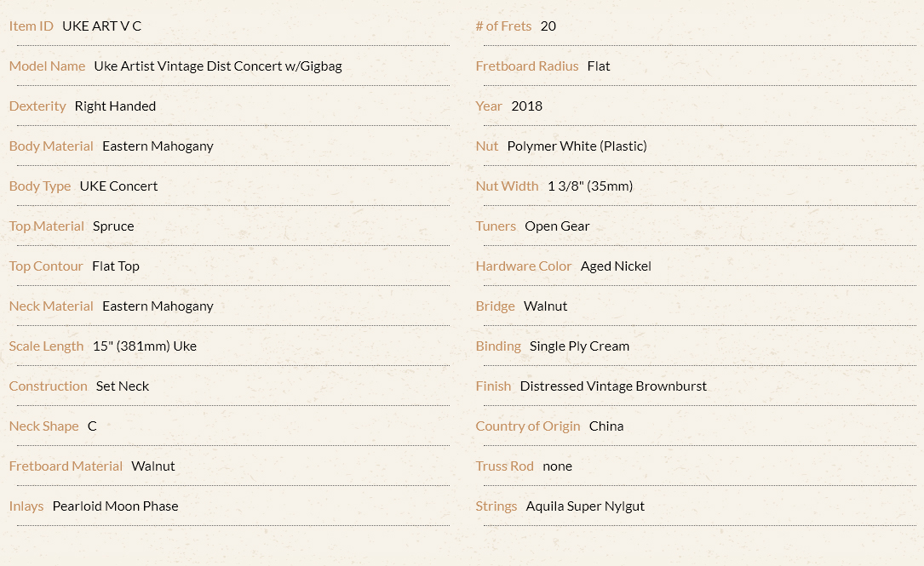Click the # of Frets label

pyautogui.click(x=503, y=26)
